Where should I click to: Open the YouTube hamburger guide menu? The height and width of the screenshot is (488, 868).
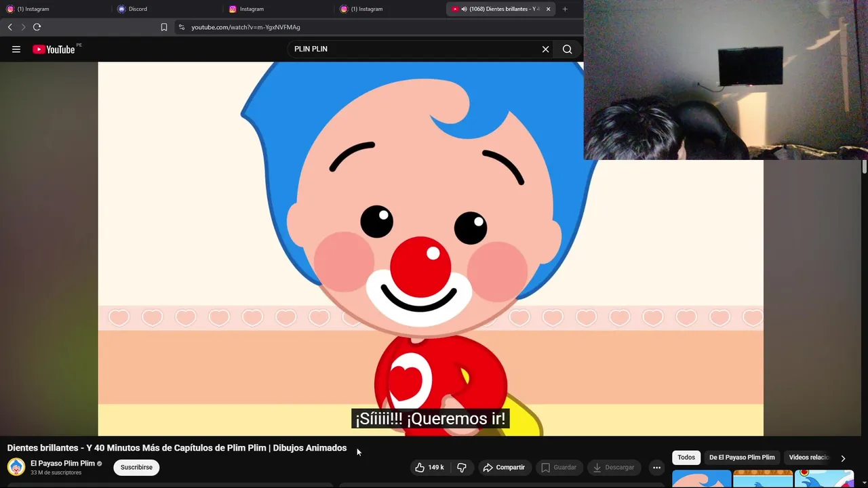(16, 49)
